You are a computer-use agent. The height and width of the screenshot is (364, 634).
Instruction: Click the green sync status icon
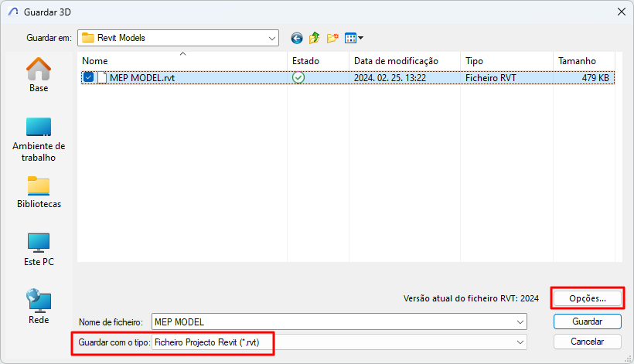pyautogui.click(x=298, y=77)
